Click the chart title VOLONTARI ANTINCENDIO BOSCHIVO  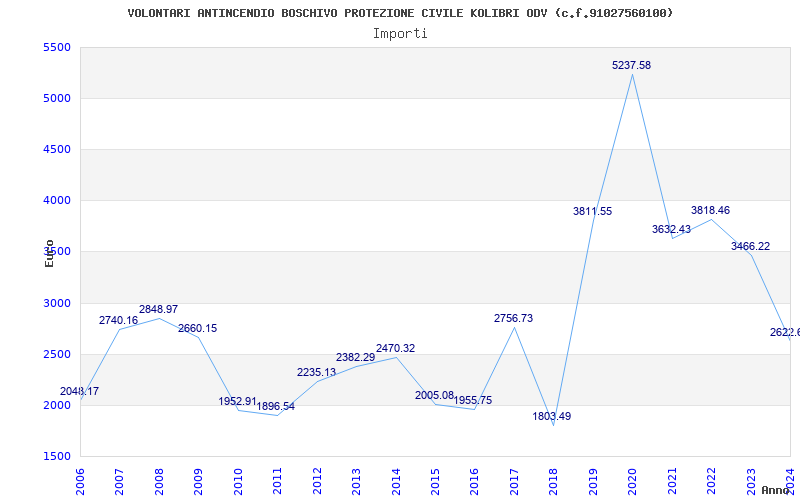pyautogui.click(x=400, y=13)
